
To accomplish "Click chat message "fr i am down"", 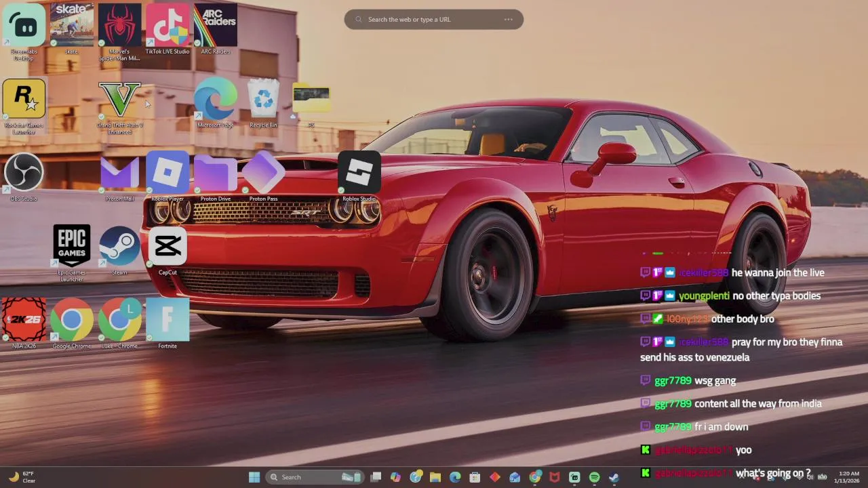I will [721, 426].
